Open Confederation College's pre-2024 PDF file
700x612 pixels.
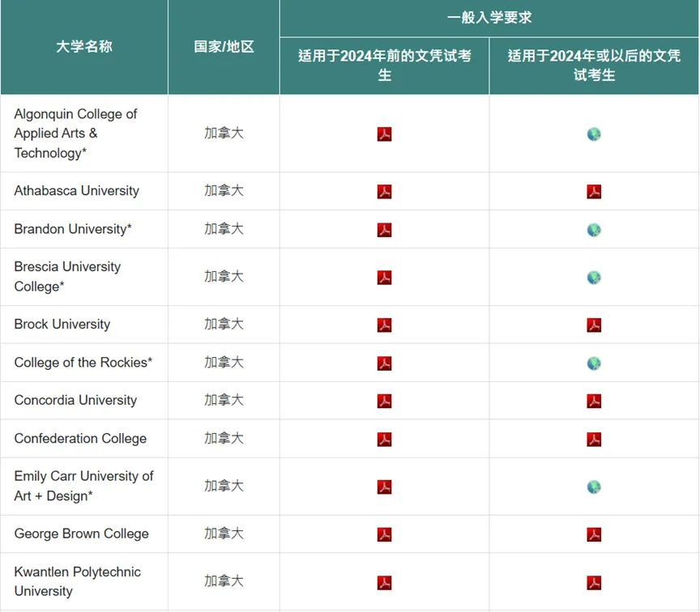pos(384,438)
